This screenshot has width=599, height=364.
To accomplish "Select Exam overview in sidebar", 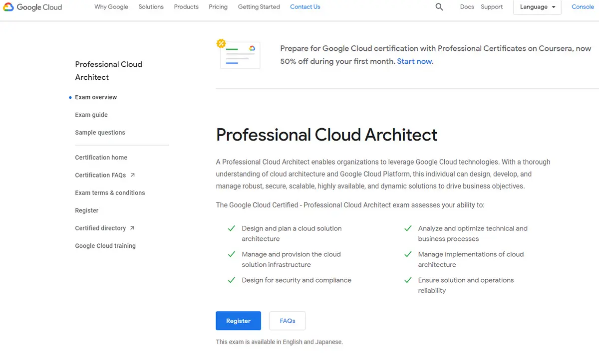I will coord(96,97).
